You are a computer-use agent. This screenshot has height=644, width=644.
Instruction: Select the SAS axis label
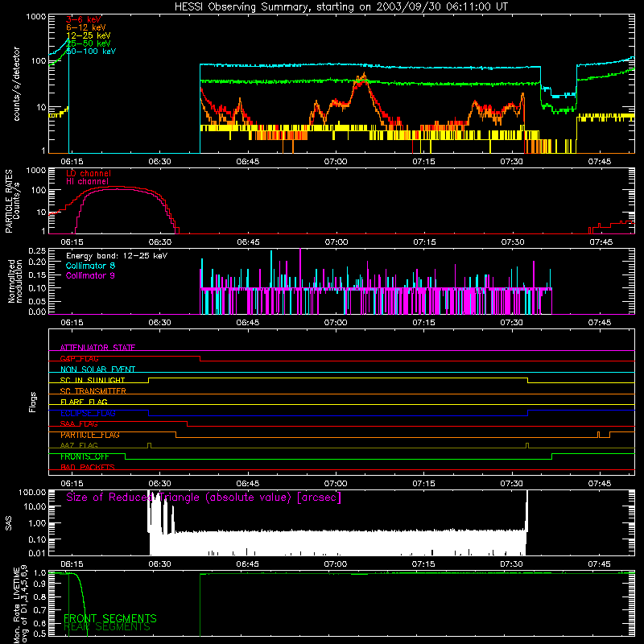click(8, 523)
